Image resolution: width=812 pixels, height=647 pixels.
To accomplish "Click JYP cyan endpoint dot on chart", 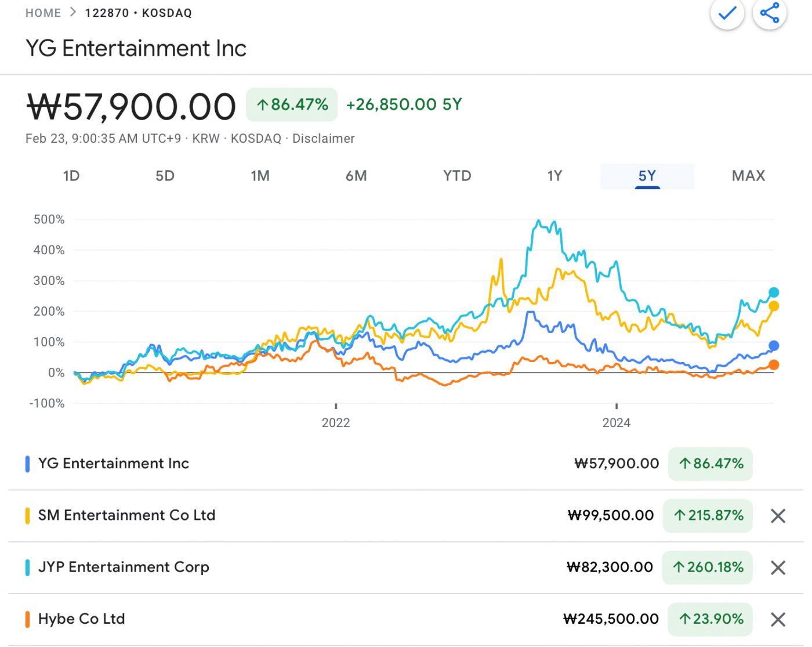I will (x=774, y=292).
